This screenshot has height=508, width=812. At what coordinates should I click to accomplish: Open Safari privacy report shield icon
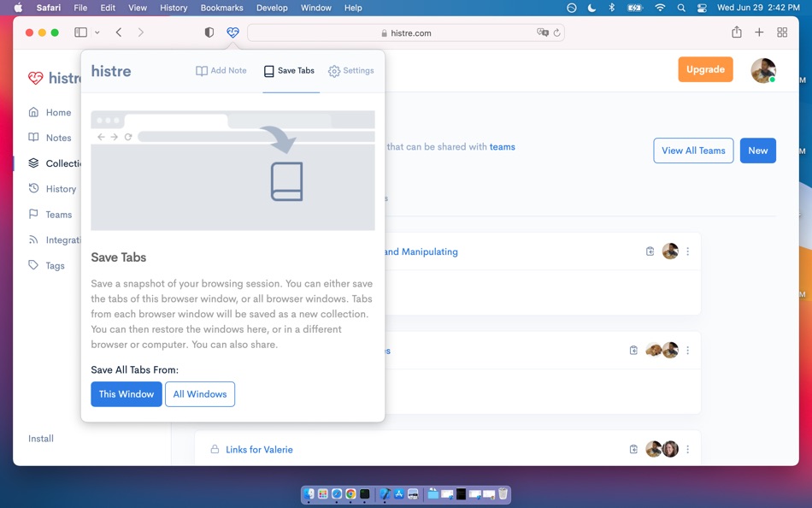point(209,32)
